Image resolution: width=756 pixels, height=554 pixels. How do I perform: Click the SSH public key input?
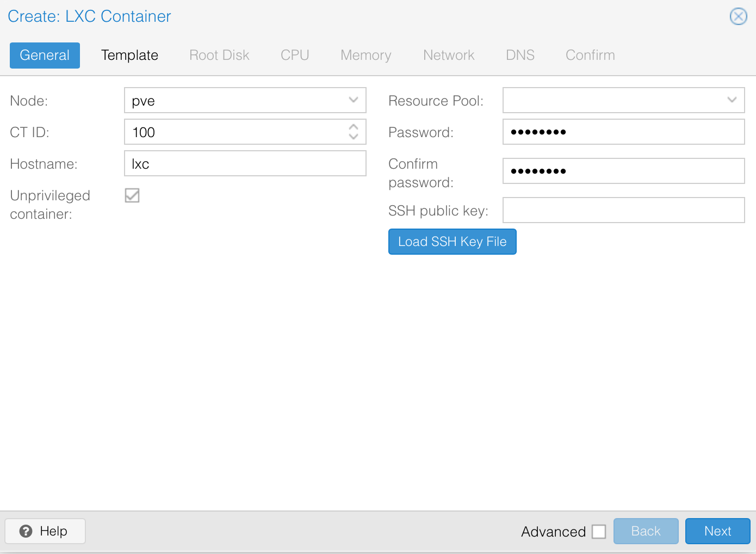coord(623,211)
